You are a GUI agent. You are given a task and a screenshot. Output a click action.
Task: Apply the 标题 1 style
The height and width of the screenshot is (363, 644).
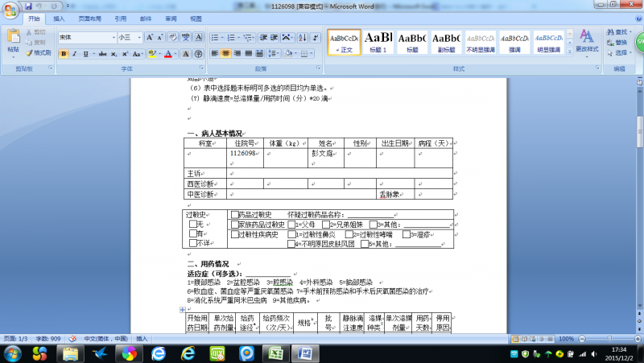click(x=378, y=42)
